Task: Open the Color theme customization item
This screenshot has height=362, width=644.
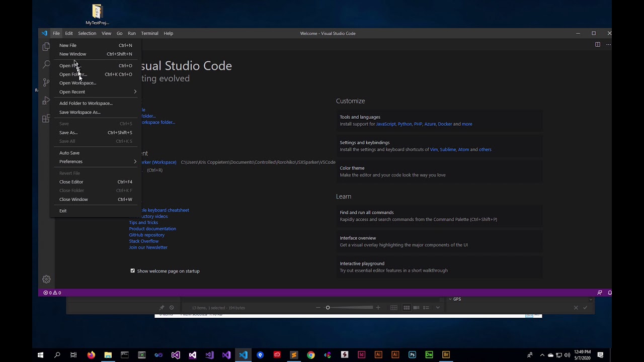Action: pyautogui.click(x=439, y=171)
